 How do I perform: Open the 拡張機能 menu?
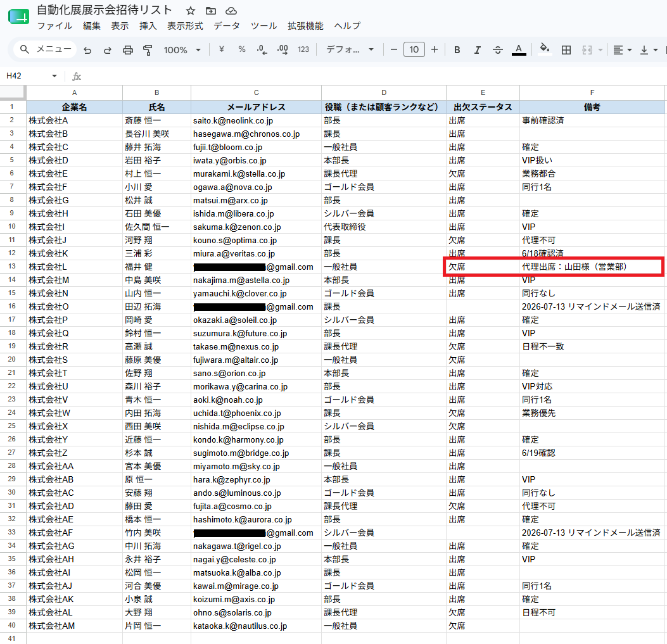coord(305,26)
